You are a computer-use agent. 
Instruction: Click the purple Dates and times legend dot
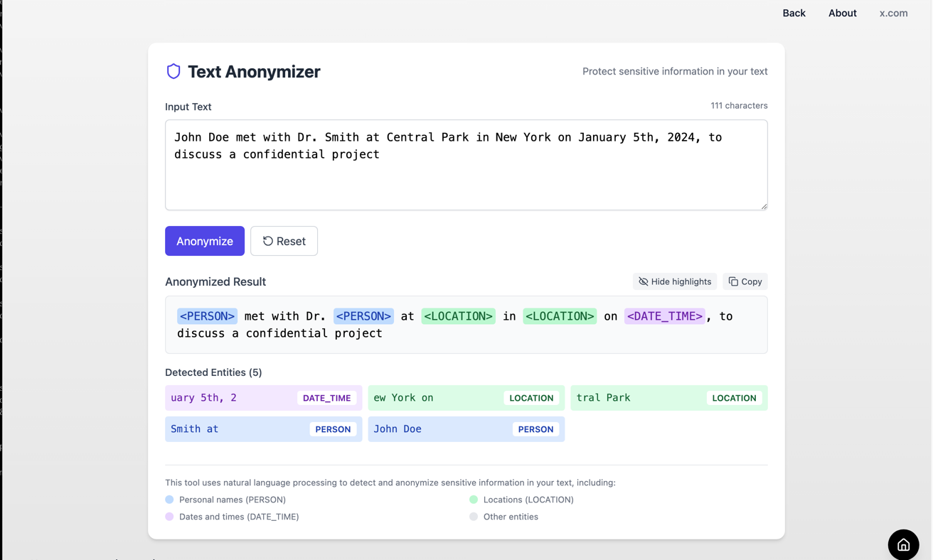click(169, 517)
